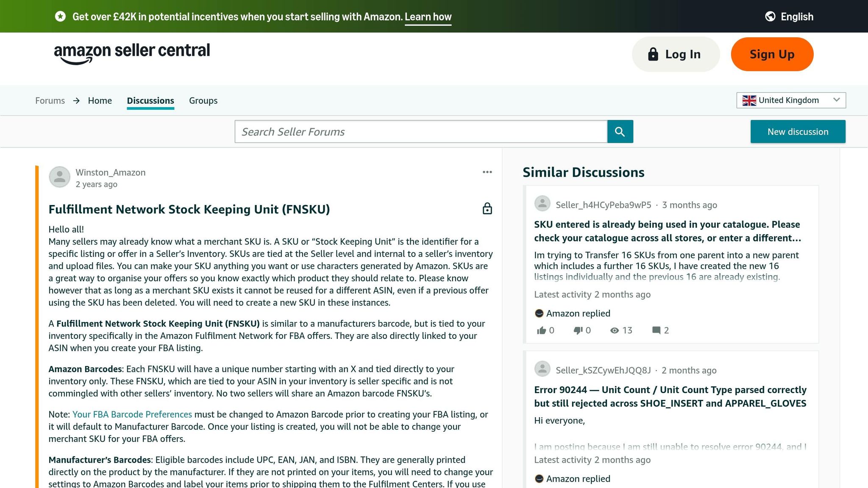
Task: Focus the Search Seller Forums field
Action: (421, 132)
